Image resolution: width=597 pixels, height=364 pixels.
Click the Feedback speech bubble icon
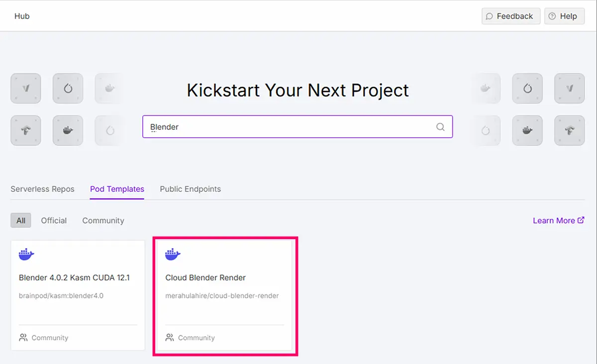(490, 16)
